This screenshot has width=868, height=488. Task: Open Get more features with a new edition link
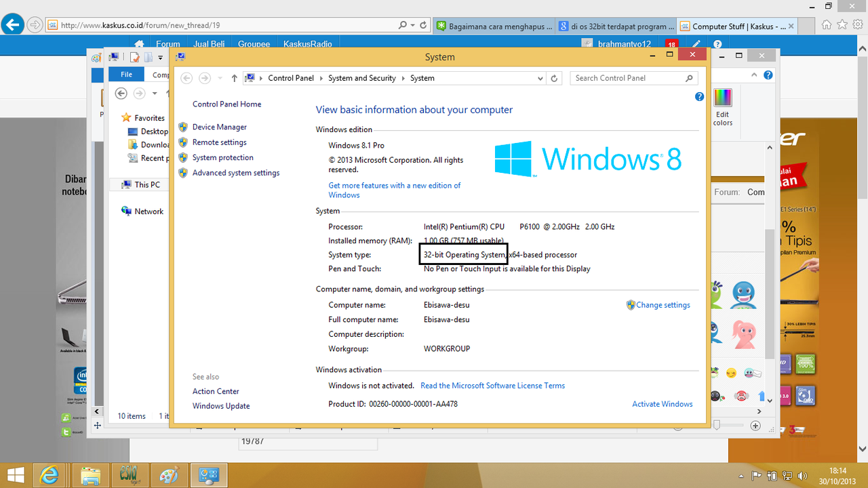pos(394,190)
